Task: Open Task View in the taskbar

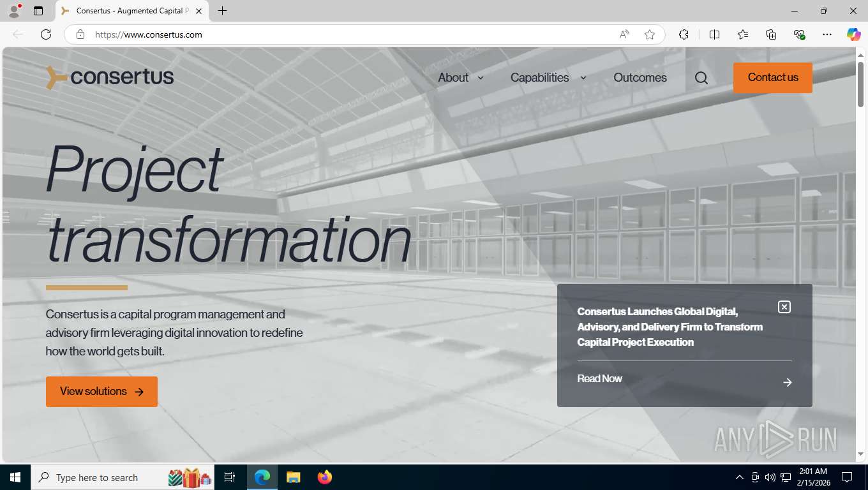Action: pyautogui.click(x=230, y=477)
